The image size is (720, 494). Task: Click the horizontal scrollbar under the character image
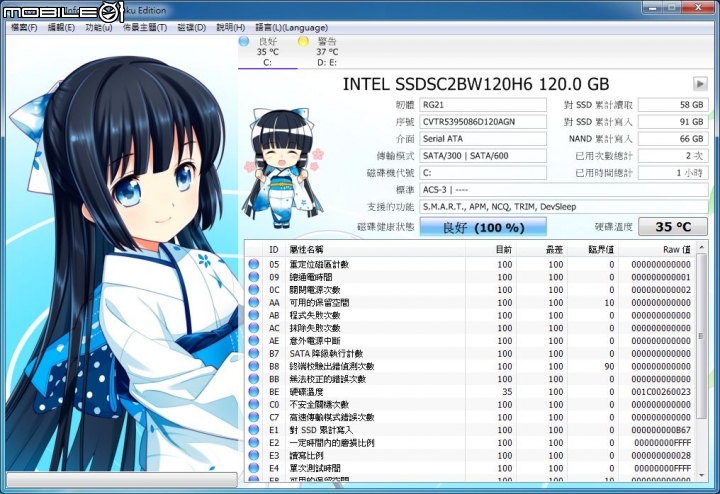(122, 479)
